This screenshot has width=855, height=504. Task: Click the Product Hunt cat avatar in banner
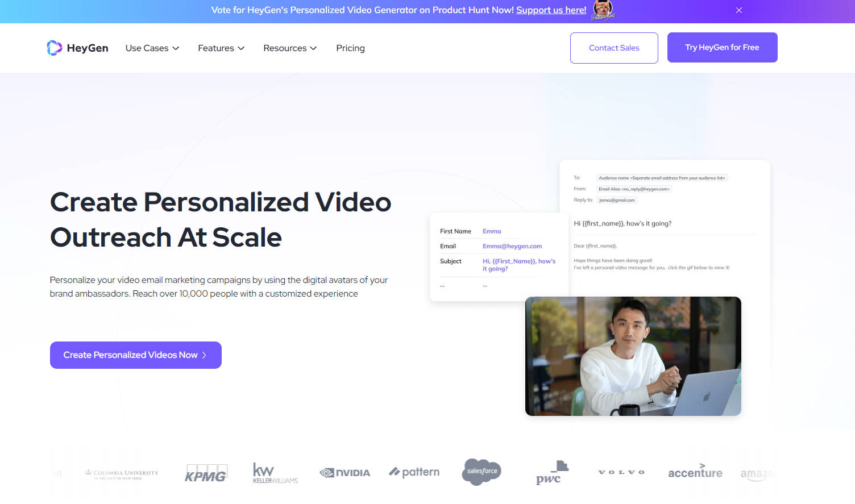[603, 10]
